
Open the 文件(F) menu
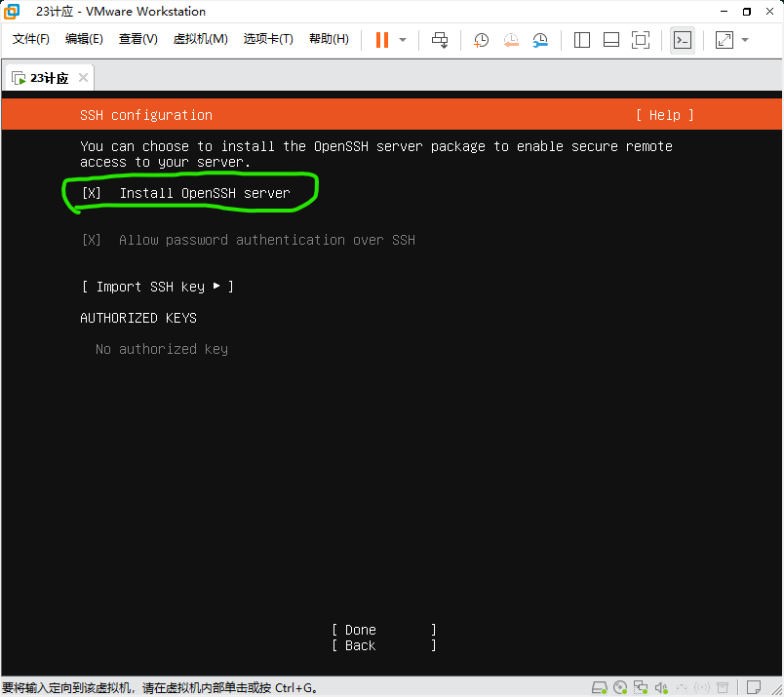coord(30,39)
